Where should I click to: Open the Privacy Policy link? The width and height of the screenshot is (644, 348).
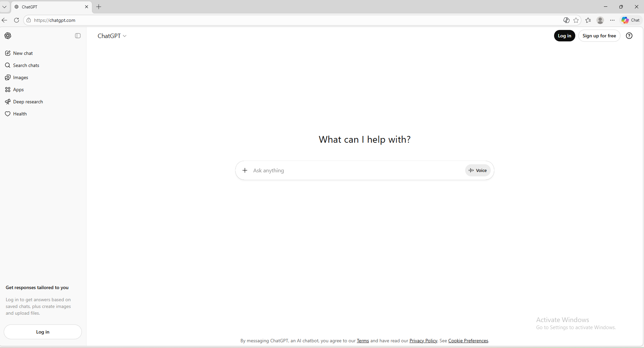(x=423, y=341)
